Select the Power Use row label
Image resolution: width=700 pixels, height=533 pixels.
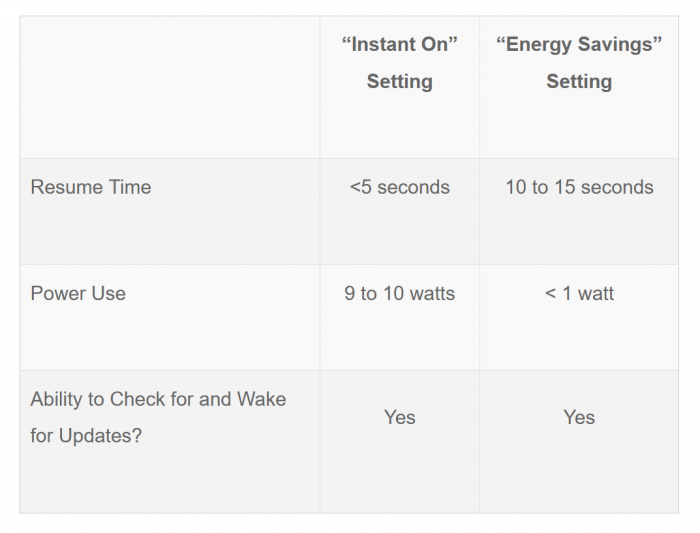tap(78, 293)
